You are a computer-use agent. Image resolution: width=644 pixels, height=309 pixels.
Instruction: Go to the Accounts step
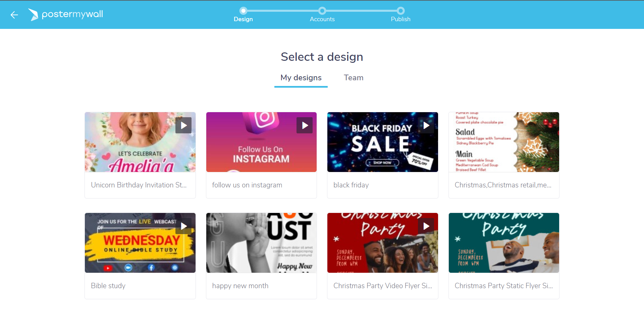pyautogui.click(x=322, y=11)
